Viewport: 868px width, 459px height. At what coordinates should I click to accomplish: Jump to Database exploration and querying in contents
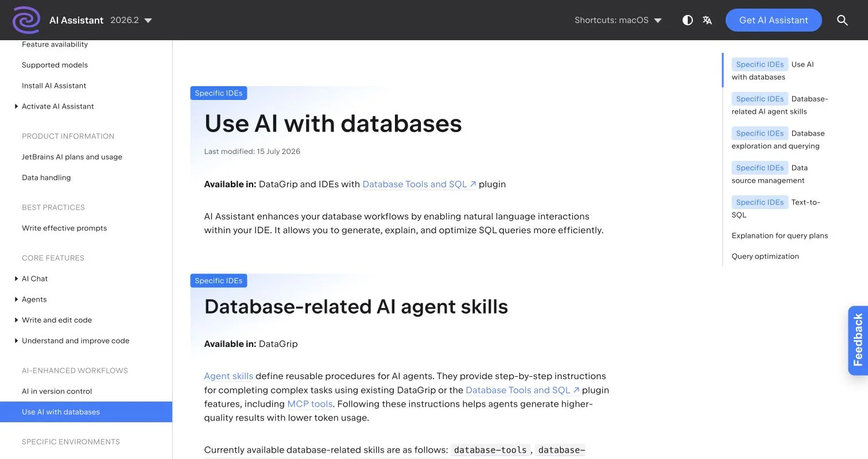(x=778, y=140)
